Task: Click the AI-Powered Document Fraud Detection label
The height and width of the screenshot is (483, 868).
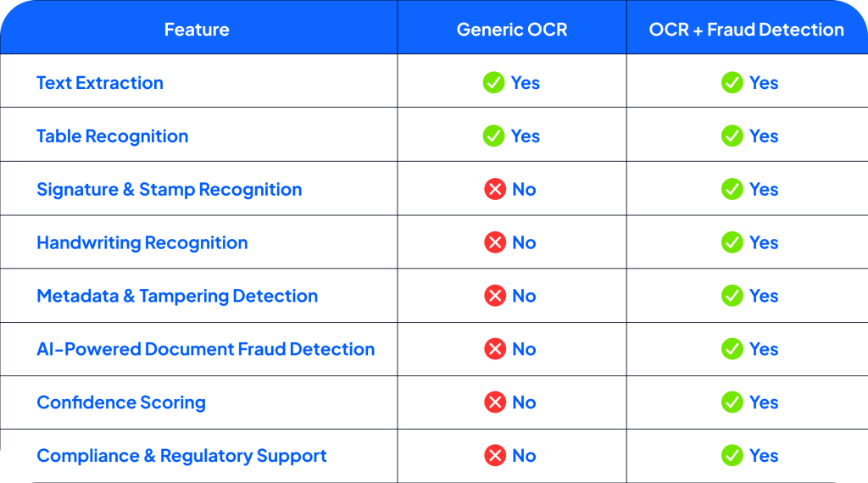Action: click(205, 349)
